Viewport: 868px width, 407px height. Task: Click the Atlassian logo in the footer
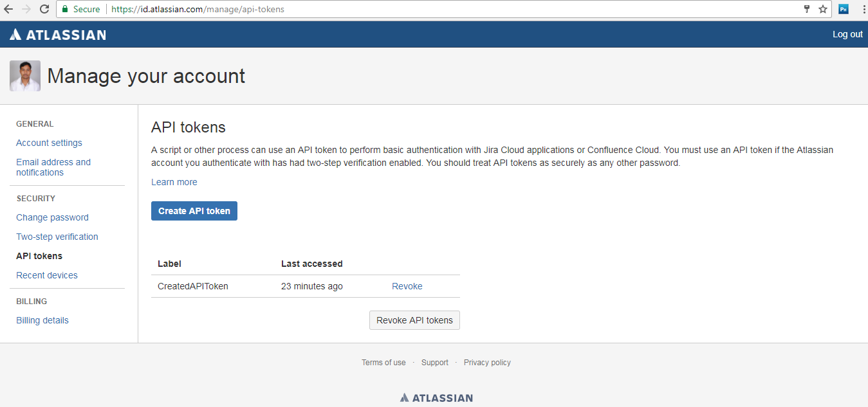pyautogui.click(x=436, y=397)
